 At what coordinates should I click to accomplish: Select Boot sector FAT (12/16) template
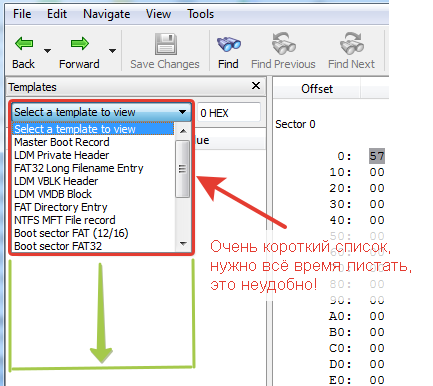pyautogui.click(x=93, y=233)
